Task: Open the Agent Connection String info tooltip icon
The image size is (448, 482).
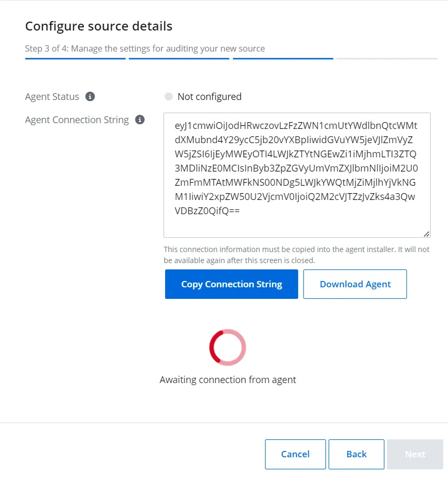Action: 140,119
